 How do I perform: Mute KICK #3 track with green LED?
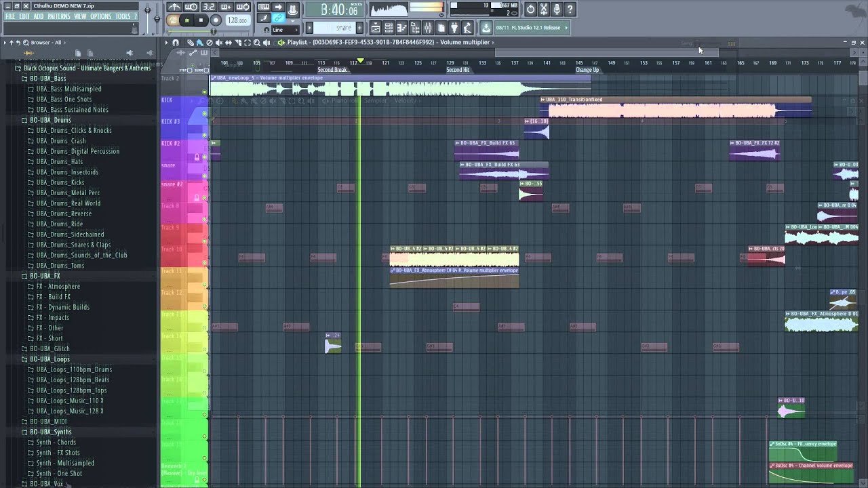205,136
